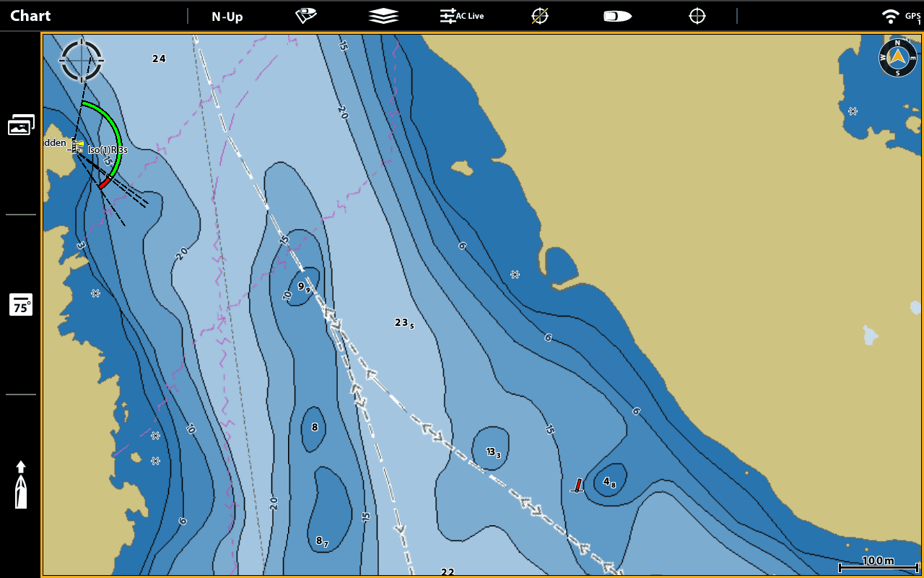This screenshot has height=578, width=924.
Task: Open the views gallery in sidebar
Action: (x=21, y=126)
